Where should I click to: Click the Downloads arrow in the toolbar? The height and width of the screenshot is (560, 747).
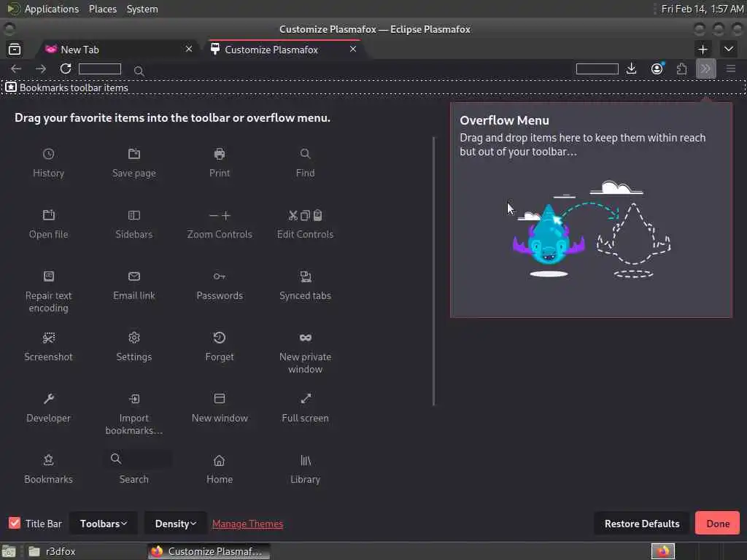631,69
